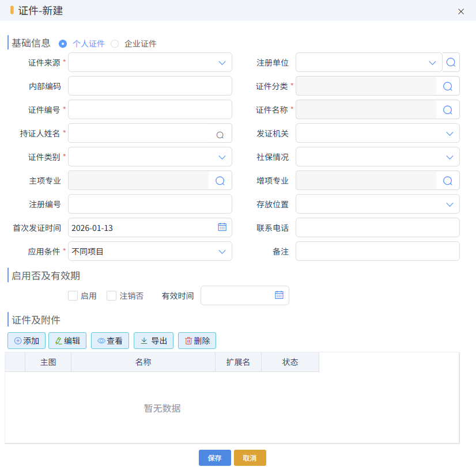Click the 导出 export attachment tool
The height and width of the screenshot is (467, 476).
pos(153,340)
